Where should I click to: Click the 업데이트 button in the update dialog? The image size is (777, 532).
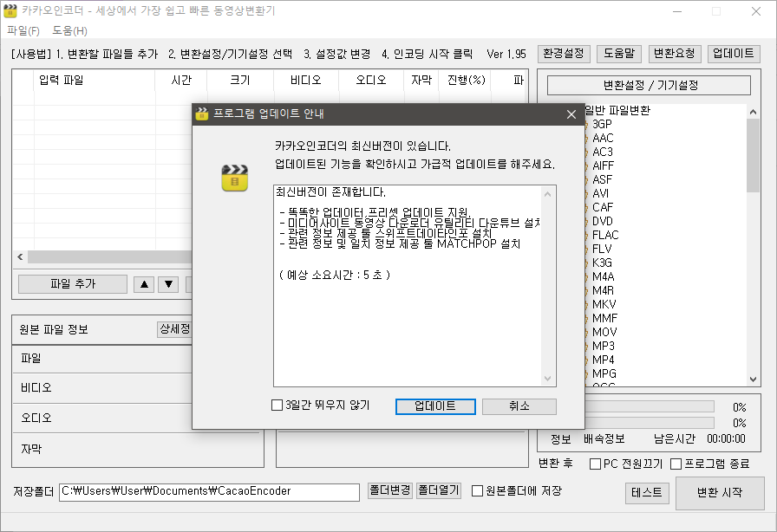click(435, 406)
